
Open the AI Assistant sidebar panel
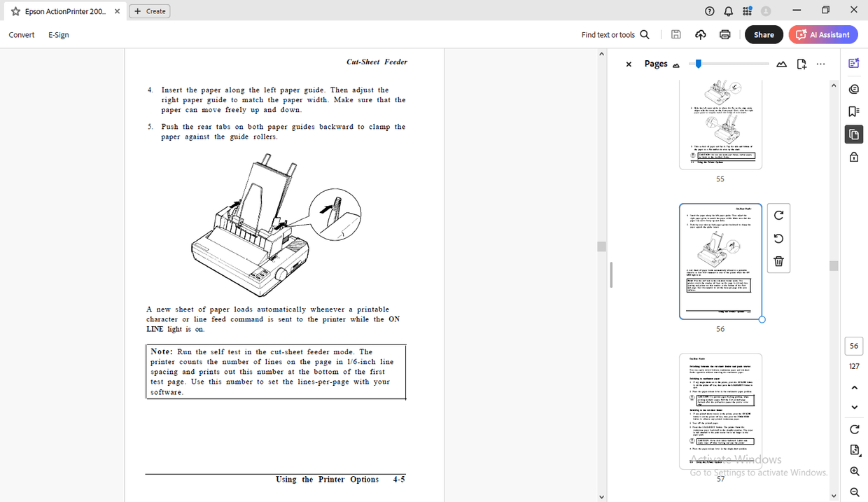tap(853, 62)
